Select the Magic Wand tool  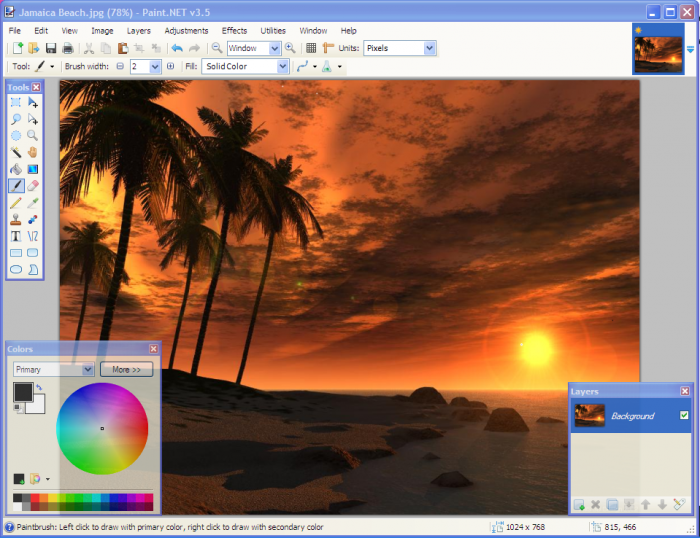click(x=16, y=152)
